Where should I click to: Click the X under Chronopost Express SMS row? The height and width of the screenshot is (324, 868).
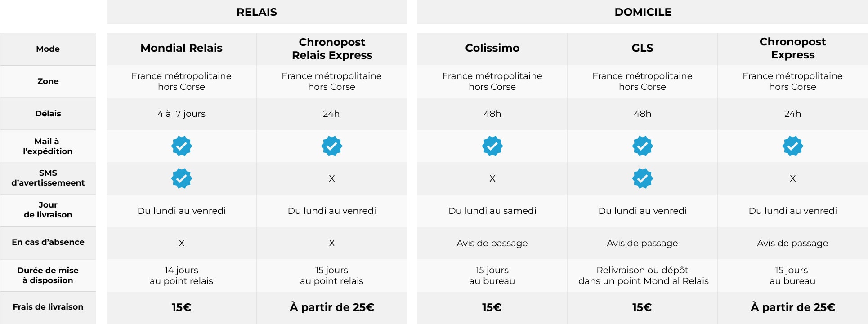[793, 178]
